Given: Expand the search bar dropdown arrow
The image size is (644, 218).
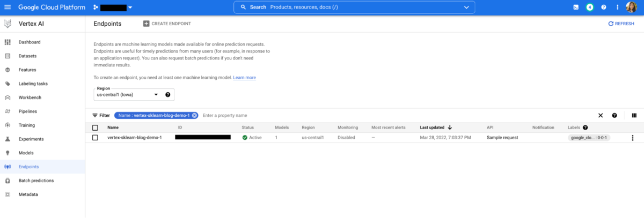Looking at the screenshot, I should [466, 7].
